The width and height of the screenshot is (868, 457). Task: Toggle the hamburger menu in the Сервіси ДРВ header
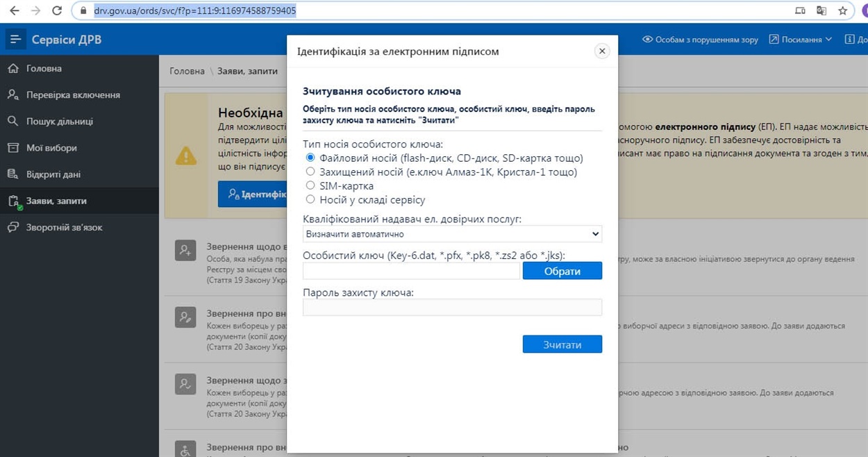pos(16,40)
